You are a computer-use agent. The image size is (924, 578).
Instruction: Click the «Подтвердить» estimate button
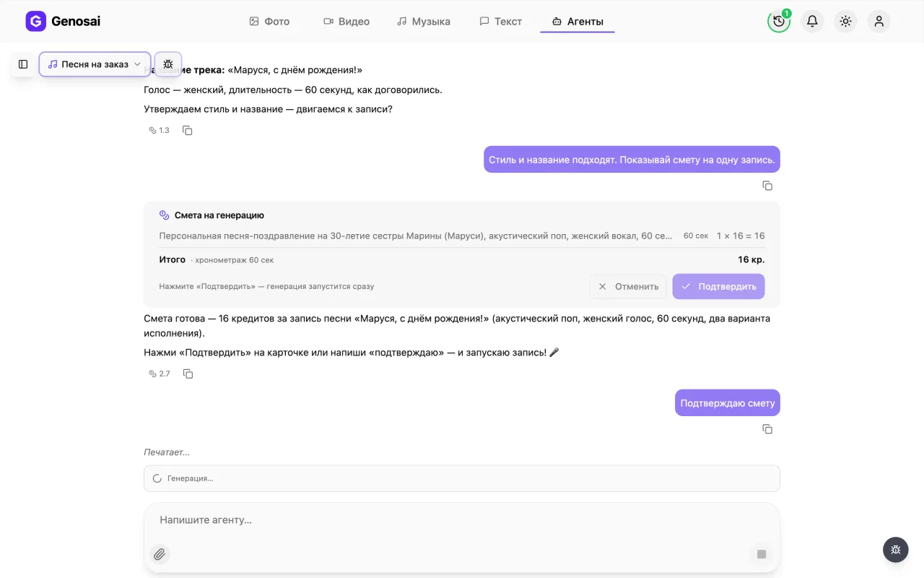[x=718, y=286]
